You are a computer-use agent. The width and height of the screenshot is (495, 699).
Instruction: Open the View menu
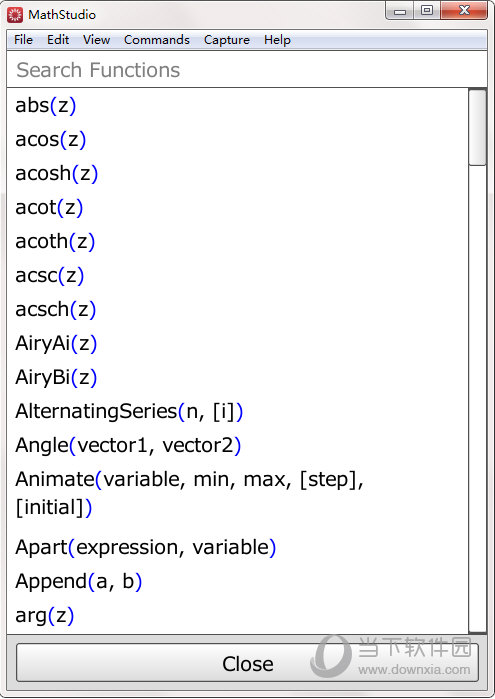point(96,40)
